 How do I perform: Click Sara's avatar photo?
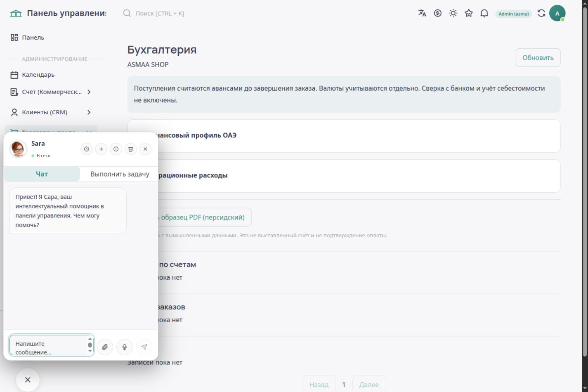pos(19,149)
